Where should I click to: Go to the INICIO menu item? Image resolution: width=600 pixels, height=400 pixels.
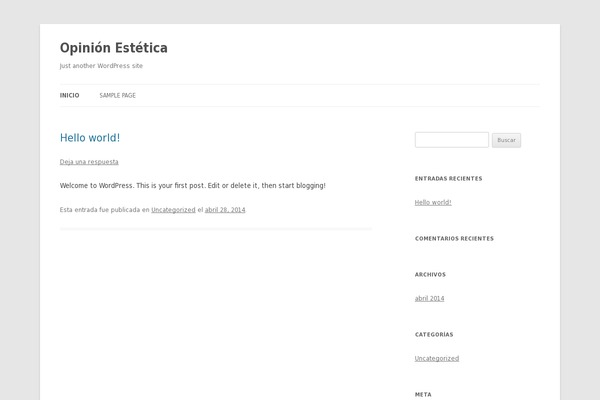pos(70,95)
